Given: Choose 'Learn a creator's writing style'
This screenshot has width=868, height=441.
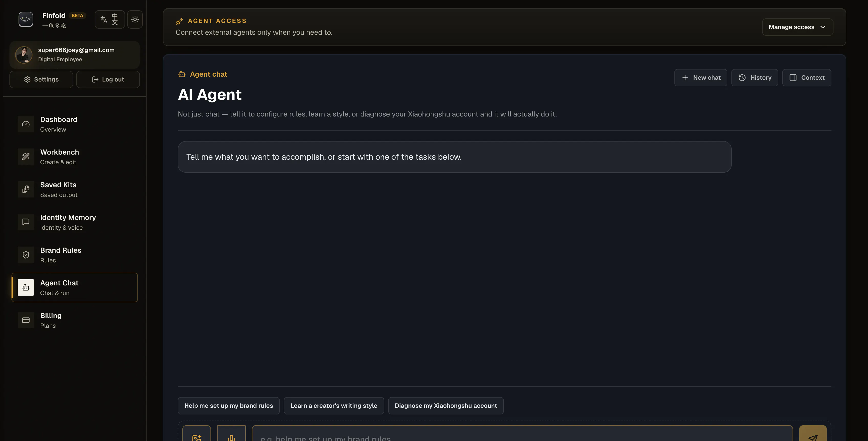Looking at the screenshot, I should click(333, 405).
